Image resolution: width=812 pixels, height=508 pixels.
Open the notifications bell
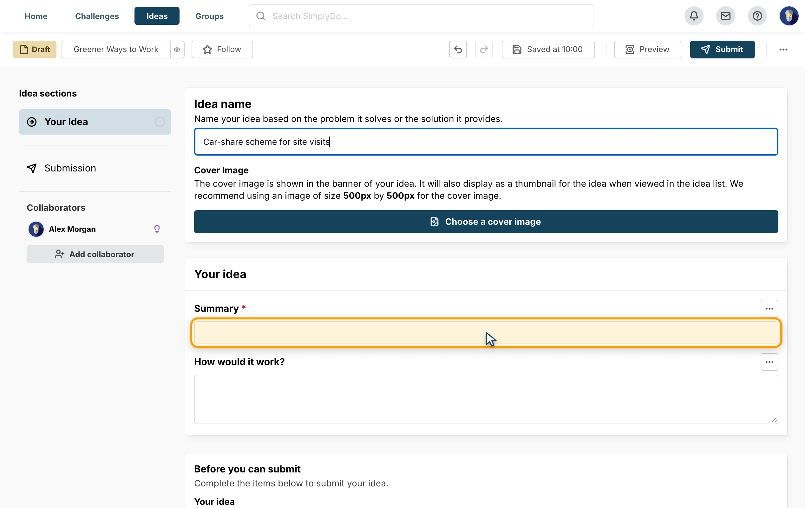pyautogui.click(x=694, y=16)
